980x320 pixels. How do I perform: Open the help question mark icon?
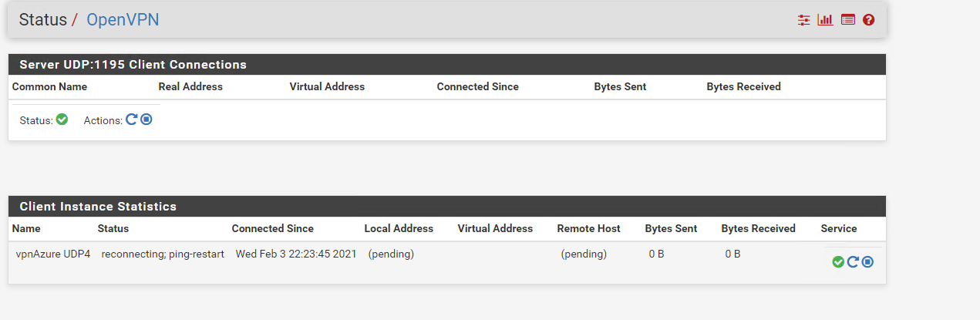point(869,20)
